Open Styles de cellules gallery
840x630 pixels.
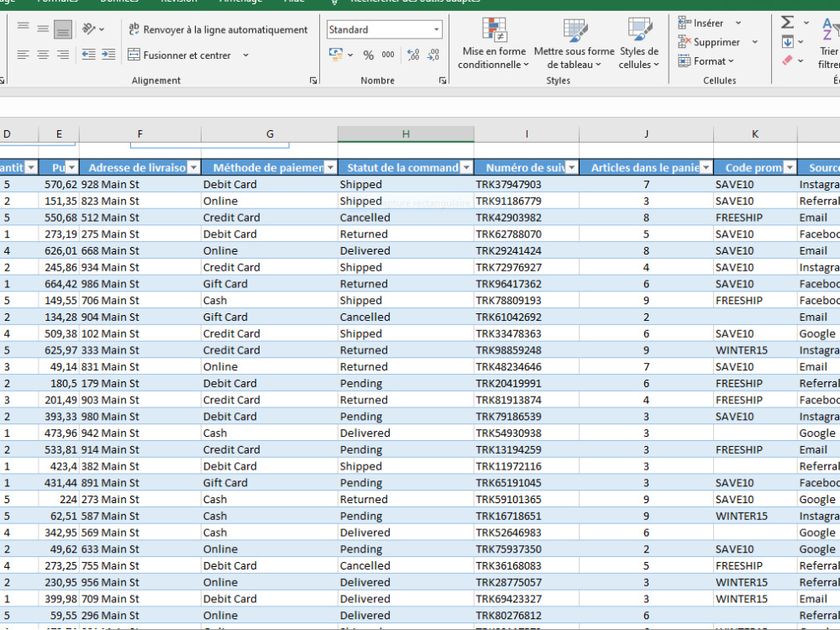(x=638, y=43)
